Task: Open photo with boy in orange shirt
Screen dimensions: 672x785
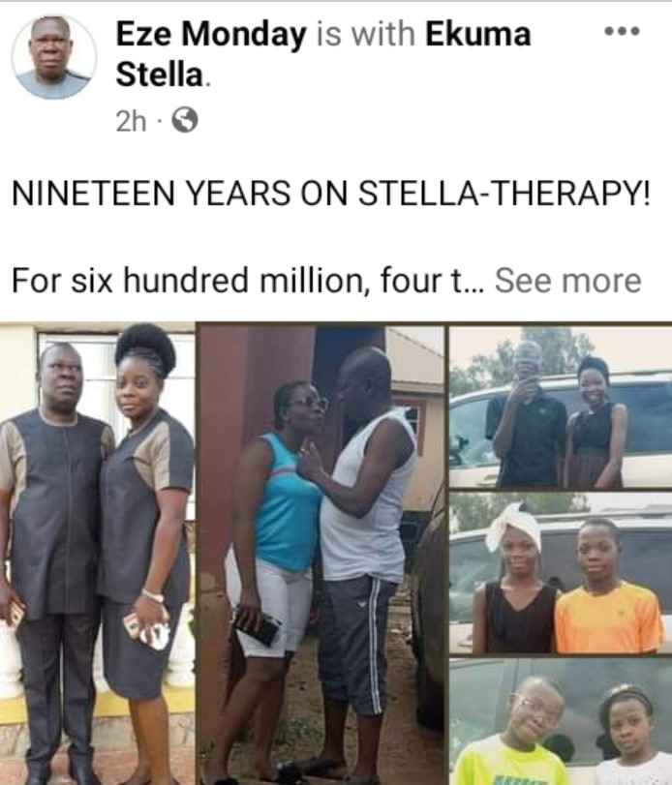Action: click(x=561, y=573)
